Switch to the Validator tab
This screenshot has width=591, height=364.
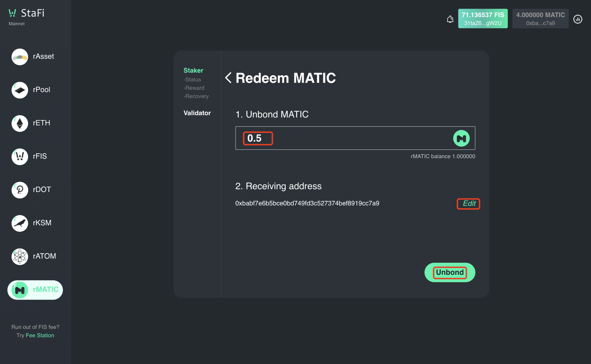(x=197, y=113)
